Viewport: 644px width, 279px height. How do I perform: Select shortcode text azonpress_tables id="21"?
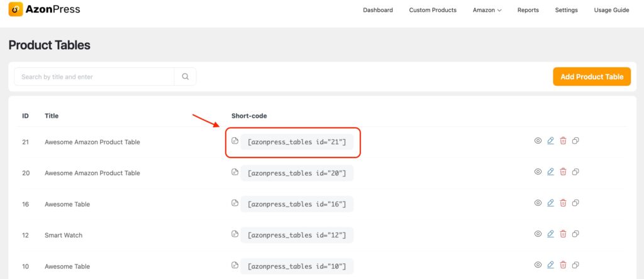(x=297, y=142)
